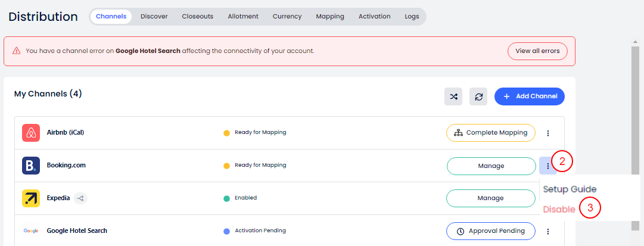Click the Airbnb logo icon

point(31,133)
